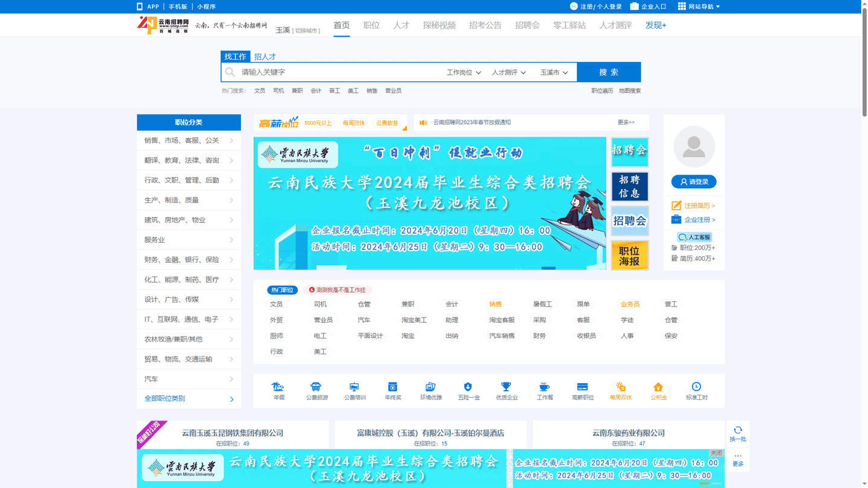Click the 更多 ellipsis icon at right

pyautogui.click(x=738, y=456)
